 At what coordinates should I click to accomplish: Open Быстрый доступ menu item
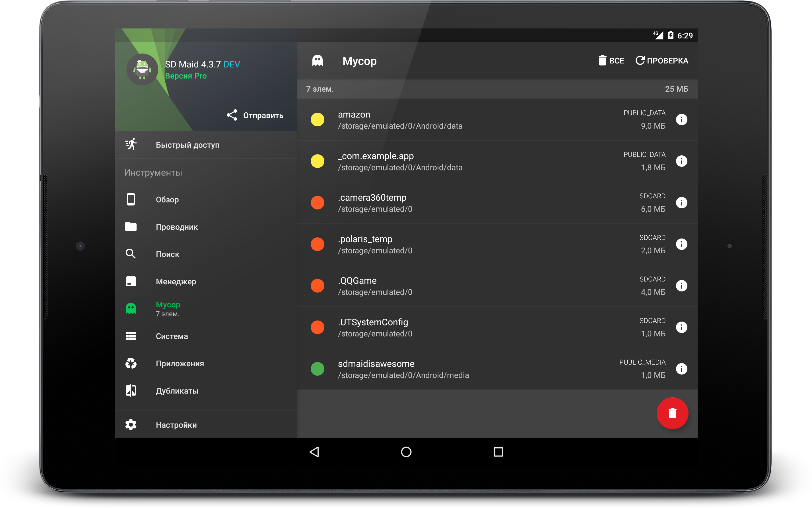click(x=206, y=145)
